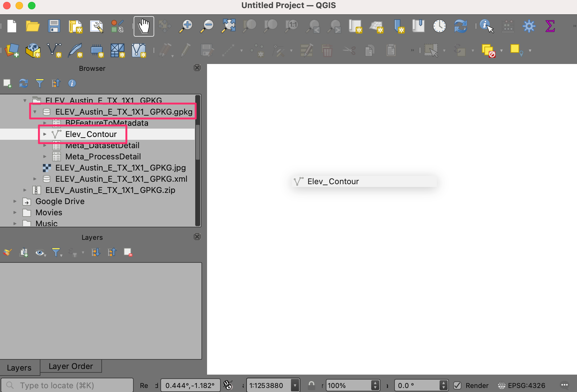Toggle the Render checkbox
Screen dimensions: 577x392
(457, 385)
